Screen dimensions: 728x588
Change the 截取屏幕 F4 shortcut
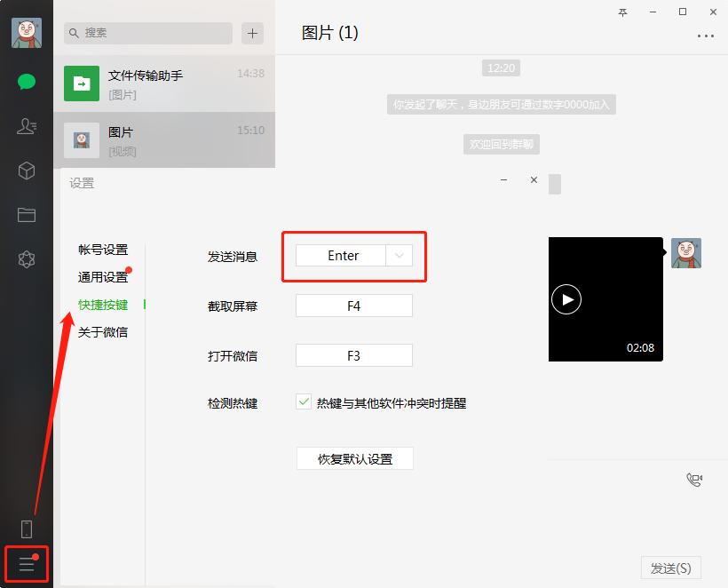(x=353, y=305)
